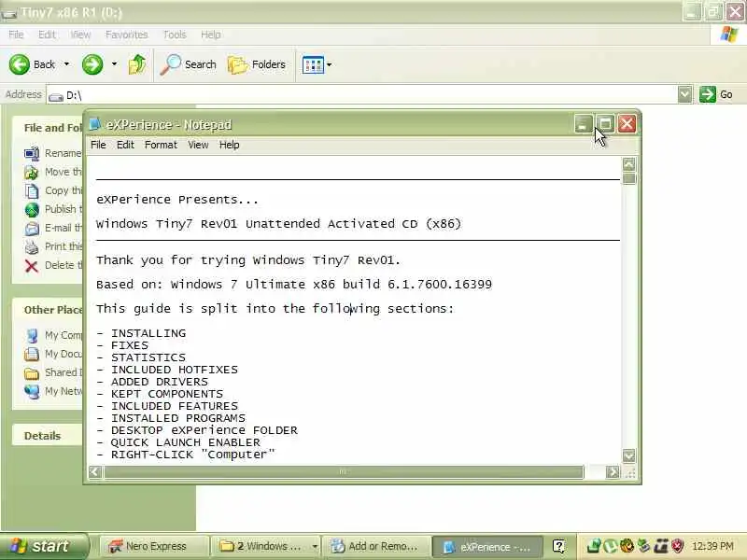Click the Rename this file icon
The height and width of the screenshot is (560, 747).
pyautogui.click(x=32, y=153)
